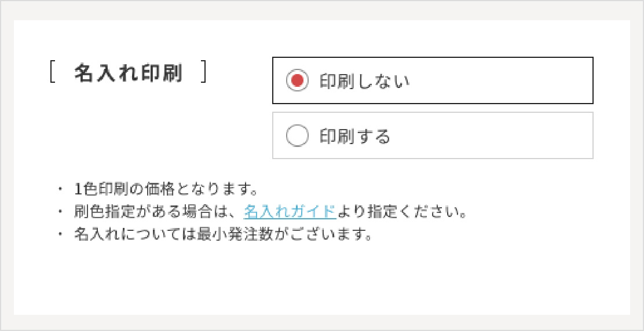Image resolution: width=644 pixels, height=331 pixels.
Task: Click the bullet before 名入れについては
Action: click(60, 235)
